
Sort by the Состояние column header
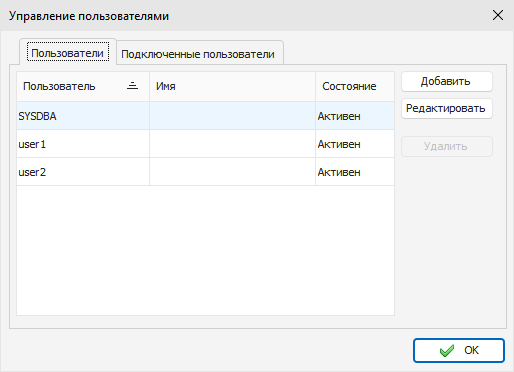pyautogui.click(x=355, y=86)
